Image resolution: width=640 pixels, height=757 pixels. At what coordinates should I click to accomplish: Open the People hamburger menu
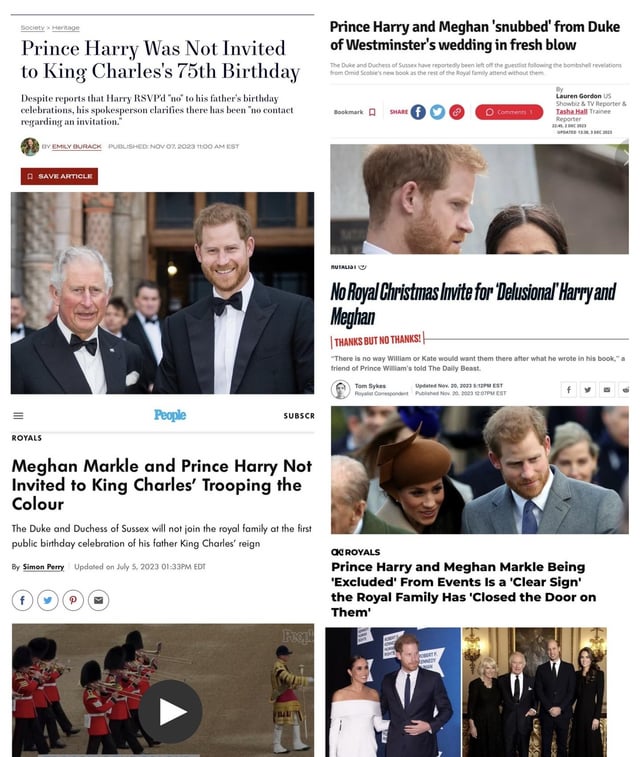[x=18, y=416]
